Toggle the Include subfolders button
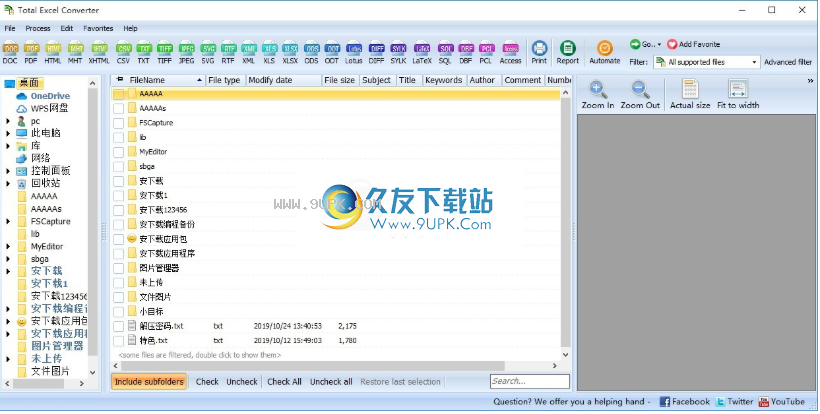This screenshot has width=820, height=414. click(149, 382)
